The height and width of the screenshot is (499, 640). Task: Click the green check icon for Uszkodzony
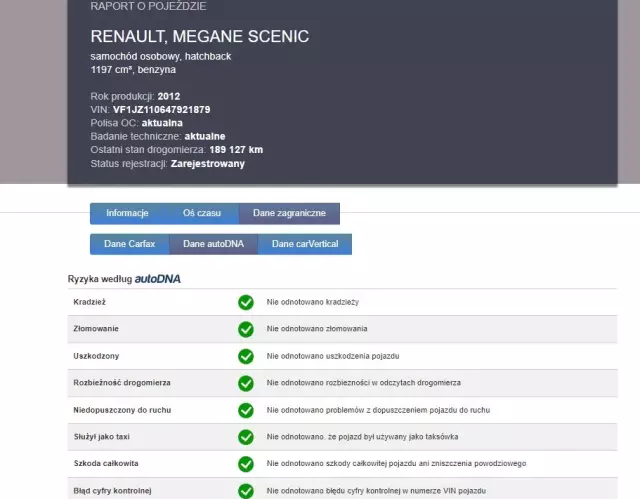[x=246, y=356]
